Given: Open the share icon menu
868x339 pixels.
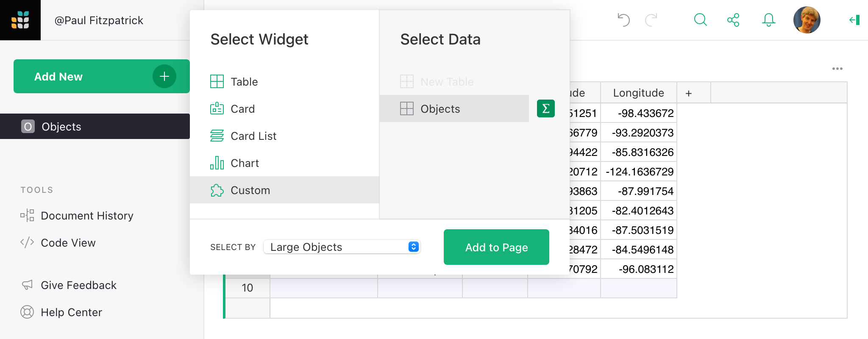Looking at the screenshot, I should [733, 20].
